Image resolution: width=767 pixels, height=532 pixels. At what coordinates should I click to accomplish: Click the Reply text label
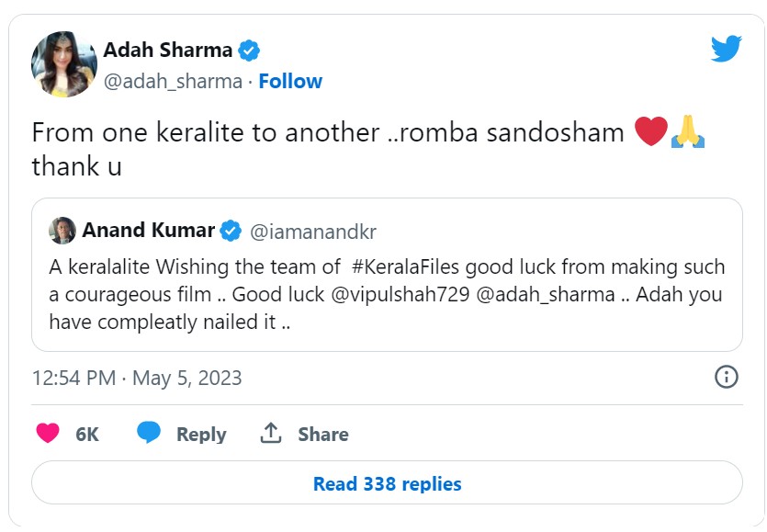click(201, 435)
